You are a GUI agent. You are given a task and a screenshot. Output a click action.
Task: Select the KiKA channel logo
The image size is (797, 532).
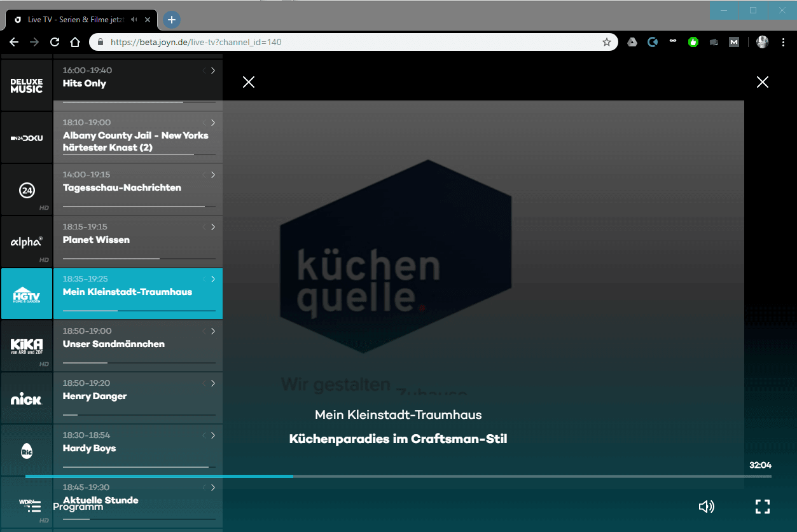27,346
